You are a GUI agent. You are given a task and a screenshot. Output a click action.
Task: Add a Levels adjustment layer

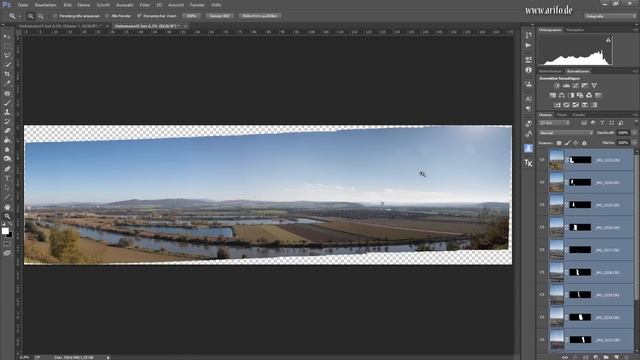coord(567,86)
